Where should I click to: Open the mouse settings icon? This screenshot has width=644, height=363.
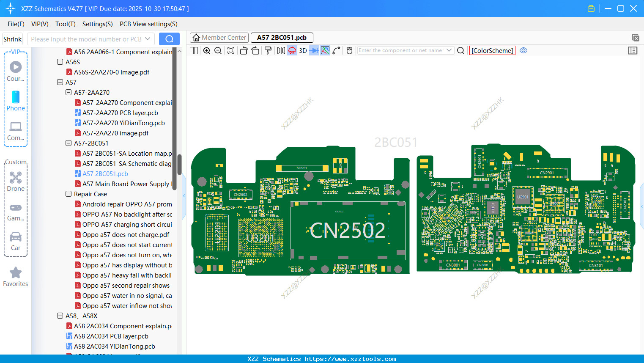click(349, 50)
